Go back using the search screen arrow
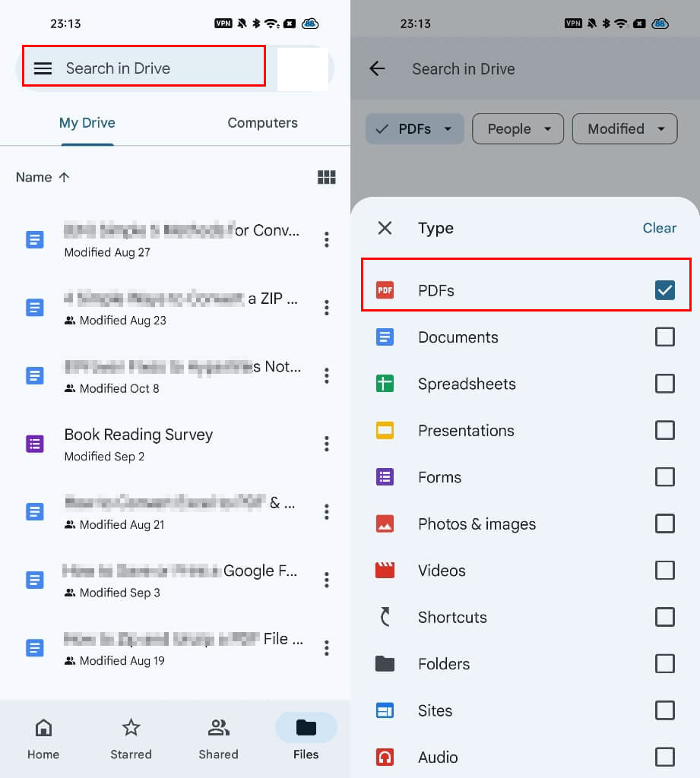The image size is (700, 778). point(377,68)
